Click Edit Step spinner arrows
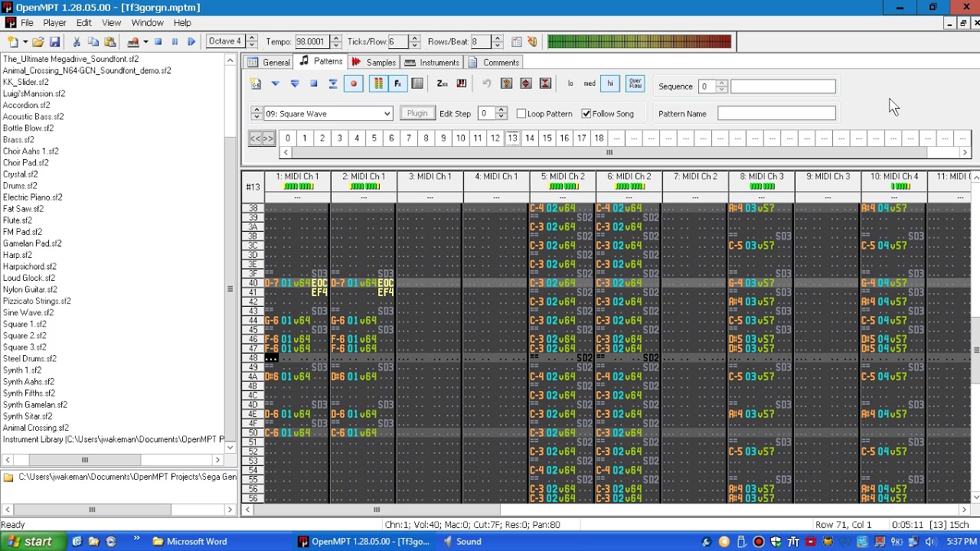Screen dimensions: 980x551 click(x=501, y=113)
